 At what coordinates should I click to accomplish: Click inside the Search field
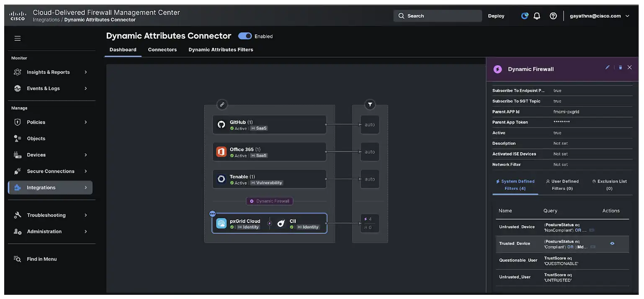point(438,15)
